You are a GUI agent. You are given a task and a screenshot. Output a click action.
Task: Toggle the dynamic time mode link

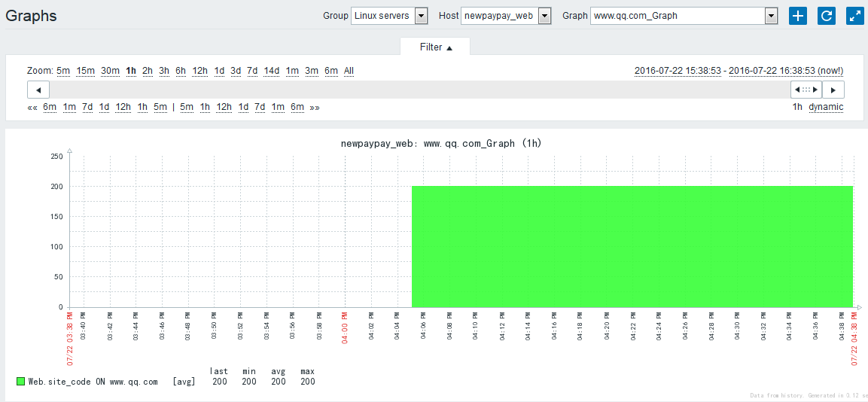coord(826,107)
